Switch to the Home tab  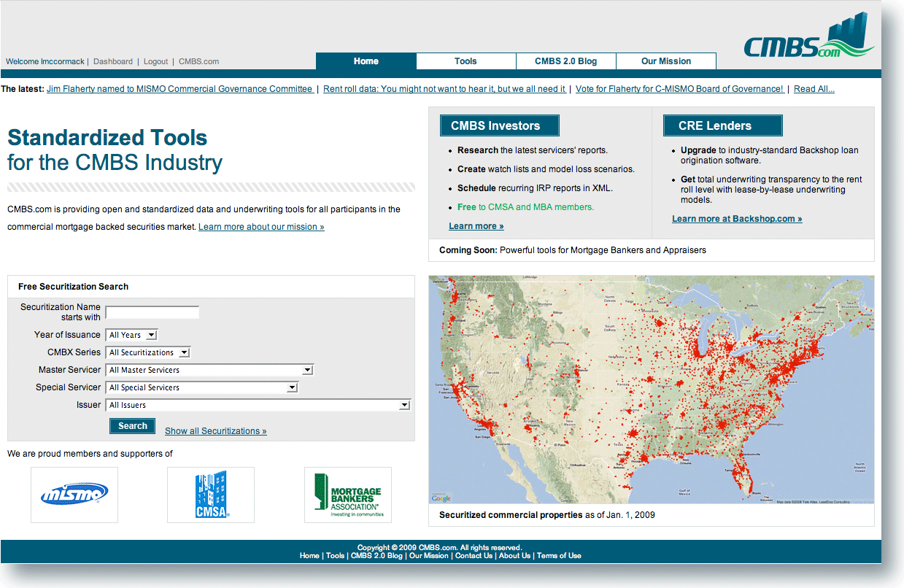pos(366,61)
